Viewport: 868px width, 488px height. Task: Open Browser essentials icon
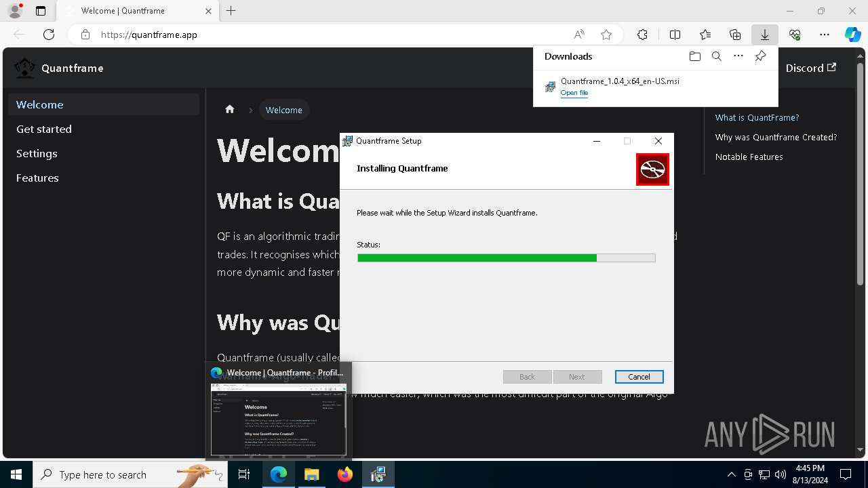(x=795, y=35)
